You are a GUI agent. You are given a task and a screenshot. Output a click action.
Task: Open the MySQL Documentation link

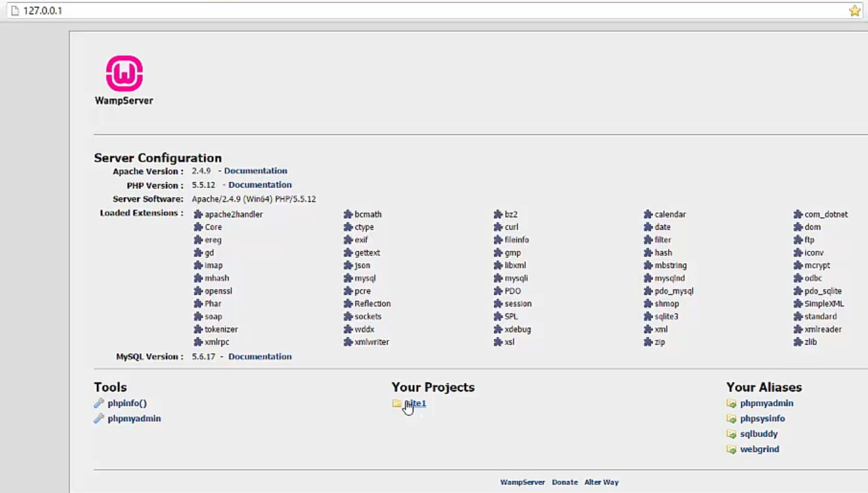point(260,356)
